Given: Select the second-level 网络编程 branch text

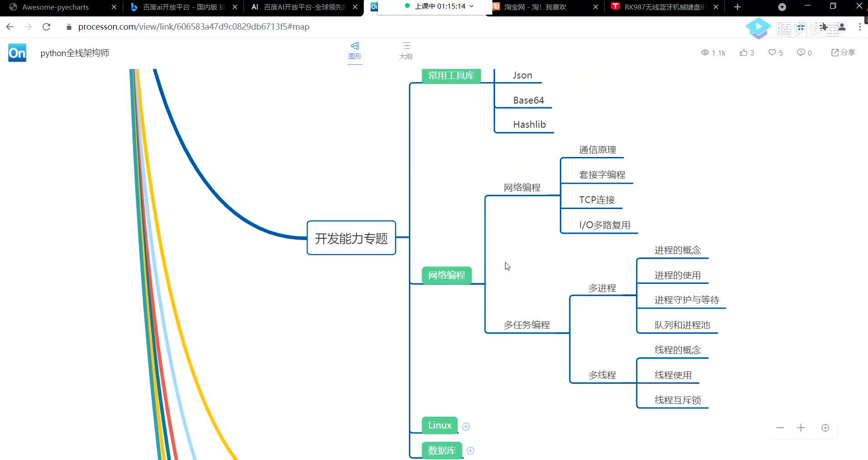Looking at the screenshot, I should pos(522,188).
